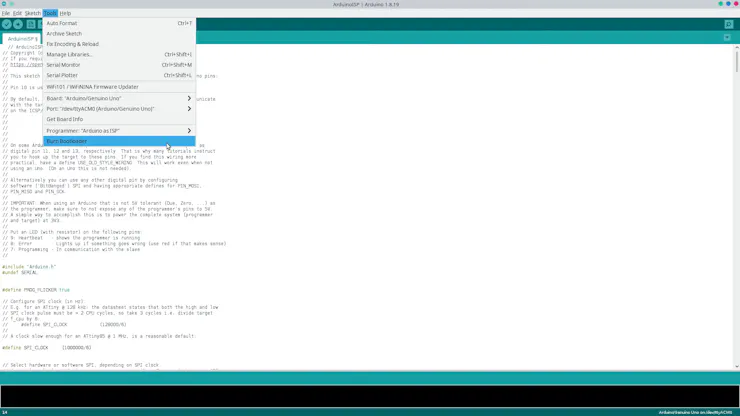Click the Verify sketch checkmark button
The width and height of the screenshot is (740, 416).
7,24
